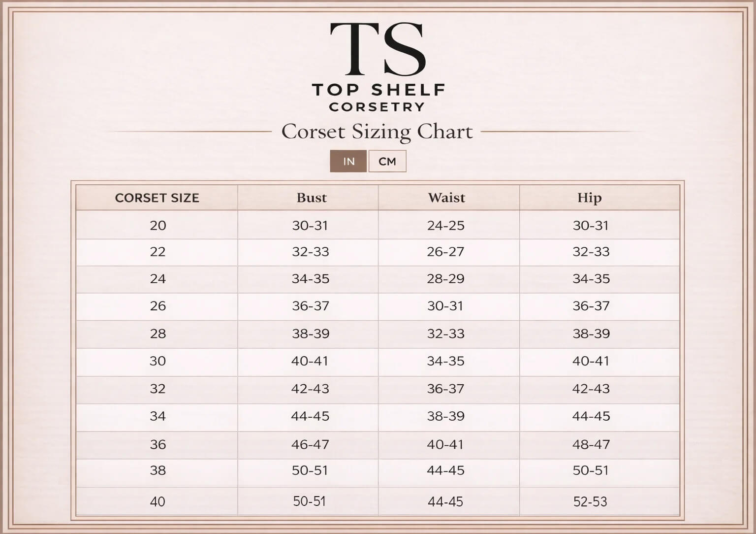The width and height of the screenshot is (756, 534).
Task: Click the Corset Sizing Chart heading
Action: pos(377,132)
